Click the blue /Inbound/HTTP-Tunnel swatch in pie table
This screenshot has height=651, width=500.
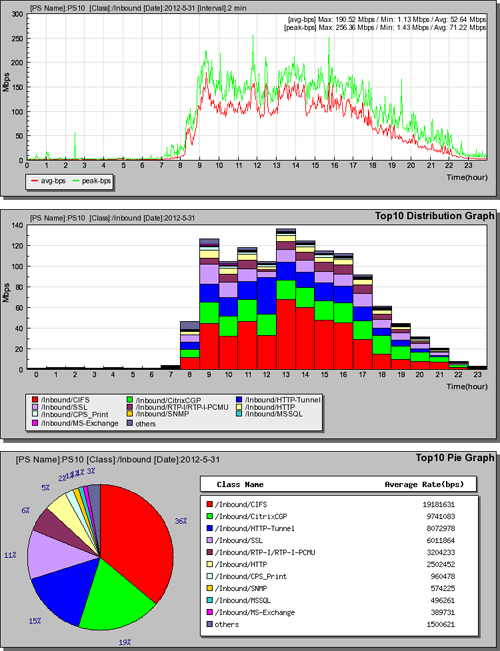210,528
